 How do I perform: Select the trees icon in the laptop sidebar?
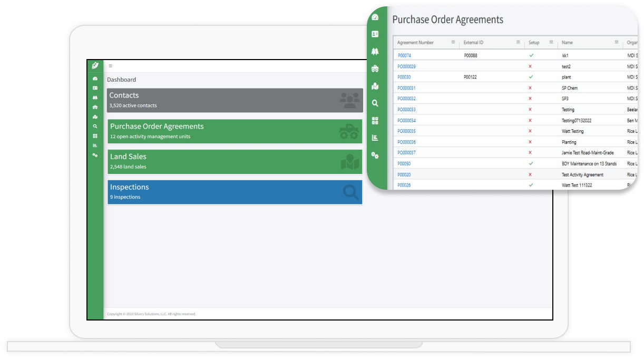(x=95, y=98)
